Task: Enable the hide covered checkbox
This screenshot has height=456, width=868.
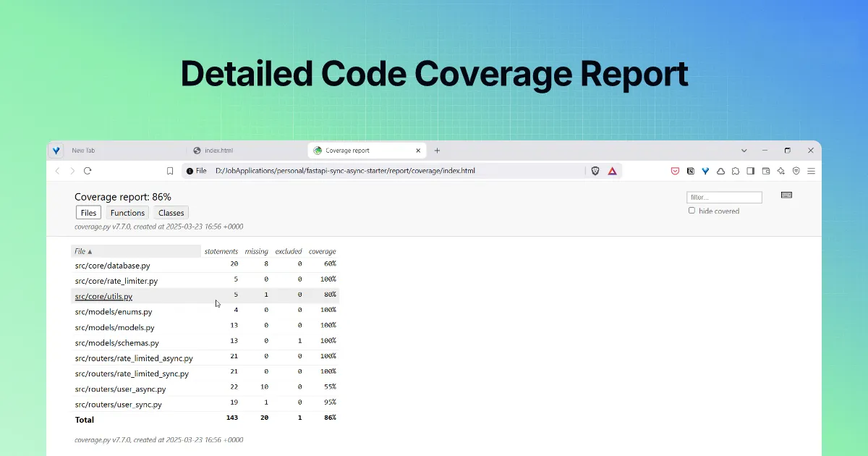Action: (x=692, y=211)
